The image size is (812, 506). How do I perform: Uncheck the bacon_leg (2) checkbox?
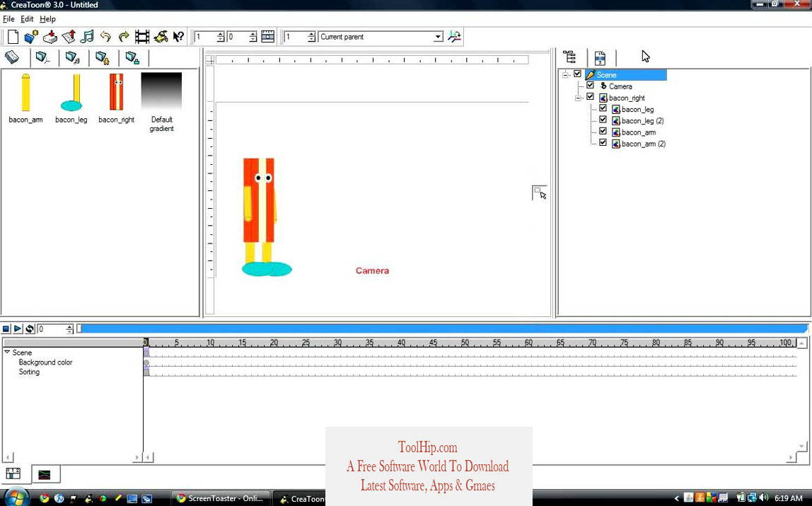pyautogui.click(x=603, y=120)
